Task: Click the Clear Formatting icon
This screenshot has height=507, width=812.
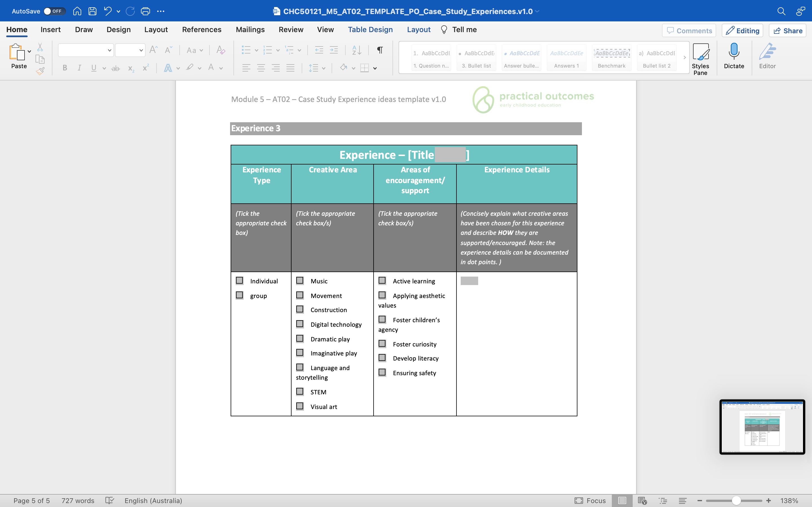Action: (x=220, y=50)
